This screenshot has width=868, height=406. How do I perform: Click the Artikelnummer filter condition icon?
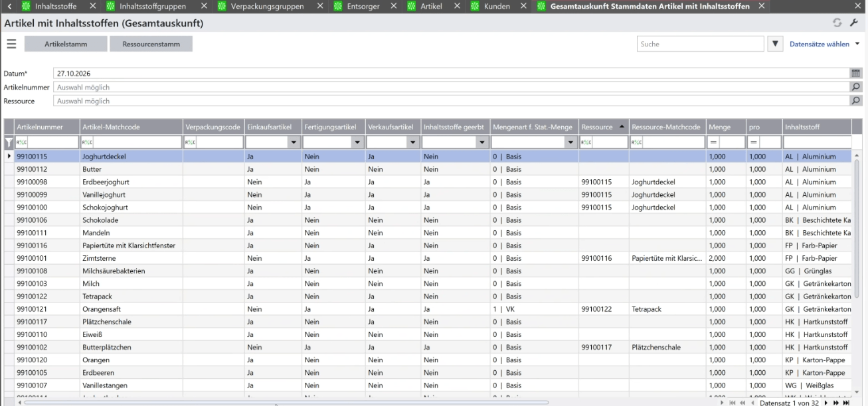pyautogui.click(x=22, y=142)
